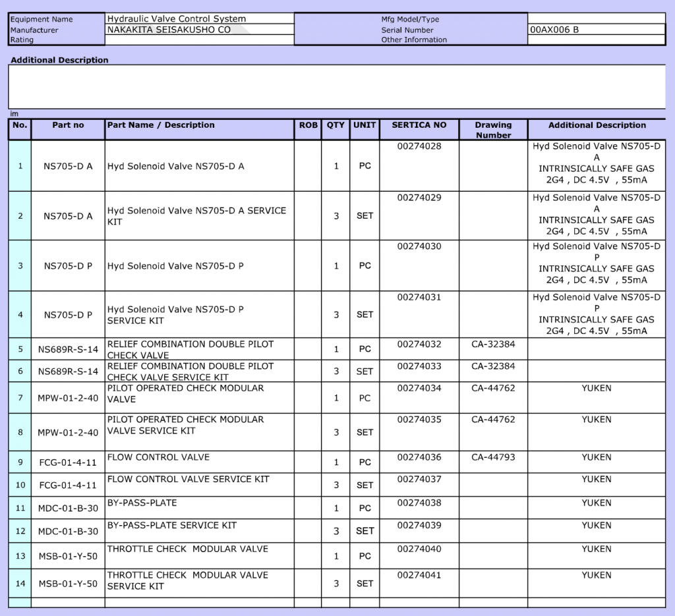The width and height of the screenshot is (675, 616).
Task: Click the UNIT column header
Action: pos(365,125)
